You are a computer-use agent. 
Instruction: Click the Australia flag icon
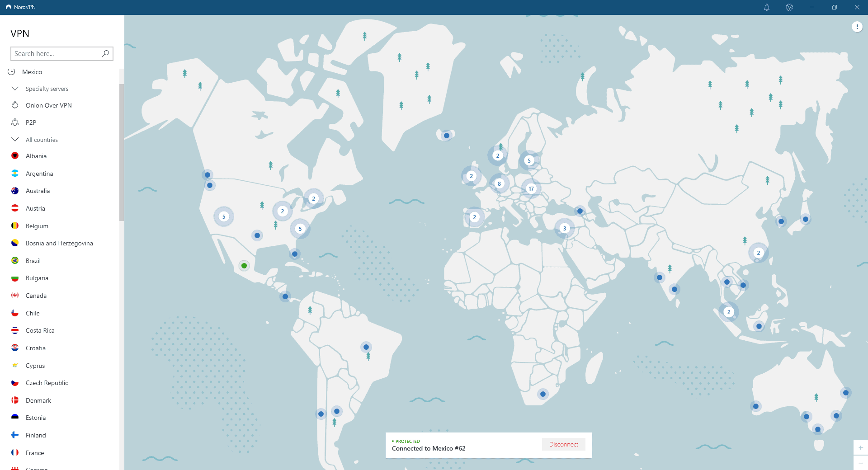pos(15,191)
